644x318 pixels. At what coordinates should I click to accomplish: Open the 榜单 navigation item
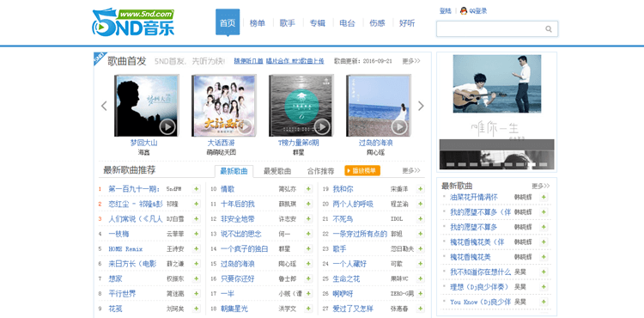(258, 23)
